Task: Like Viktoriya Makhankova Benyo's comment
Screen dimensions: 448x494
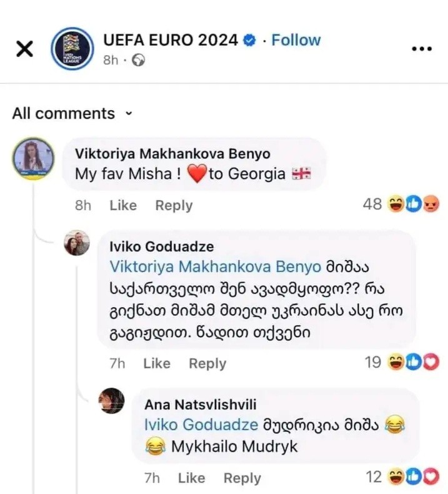Action: tap(122, 205)
